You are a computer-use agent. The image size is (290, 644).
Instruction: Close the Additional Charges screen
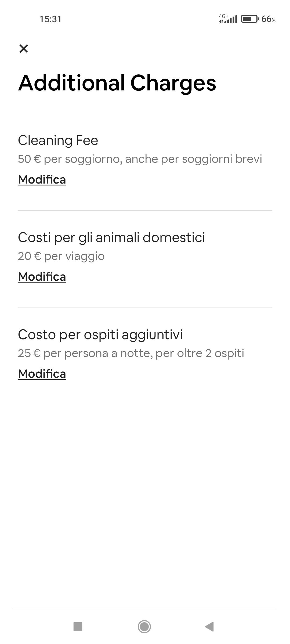click(x=24, y=49)
